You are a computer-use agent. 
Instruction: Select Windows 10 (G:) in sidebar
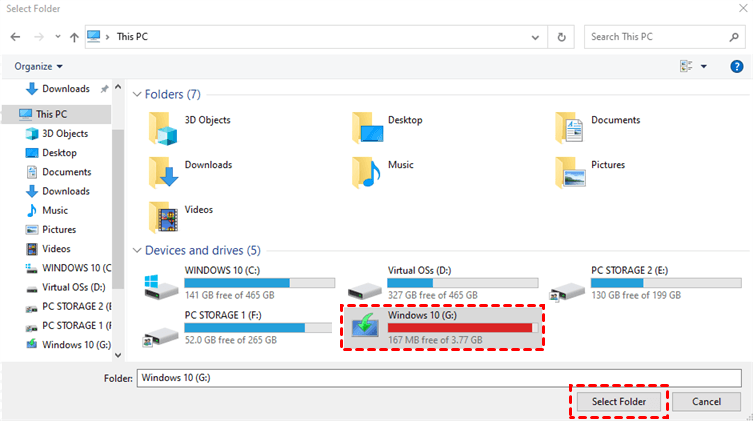[68, 345]
